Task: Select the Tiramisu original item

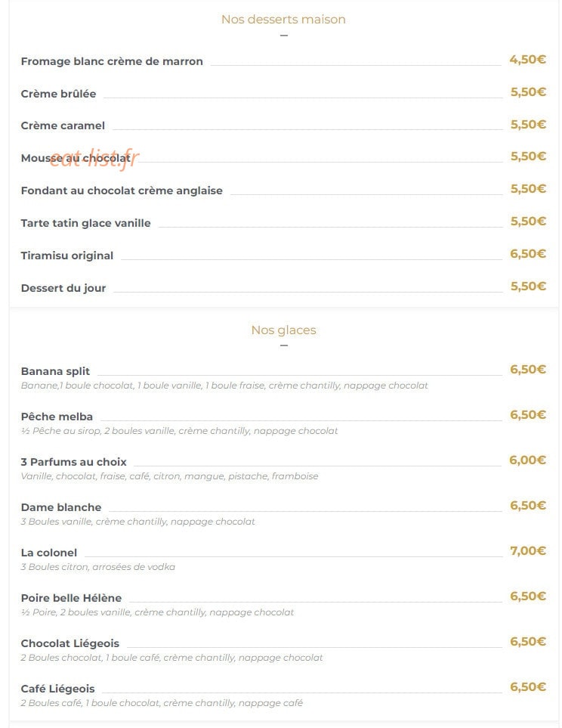Action: [66, 256]
